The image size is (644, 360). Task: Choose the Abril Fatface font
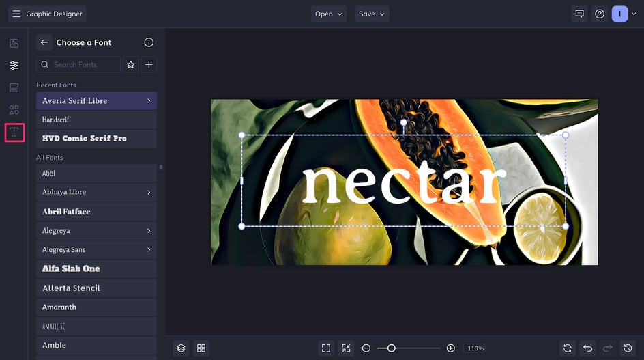coord(96,212)
